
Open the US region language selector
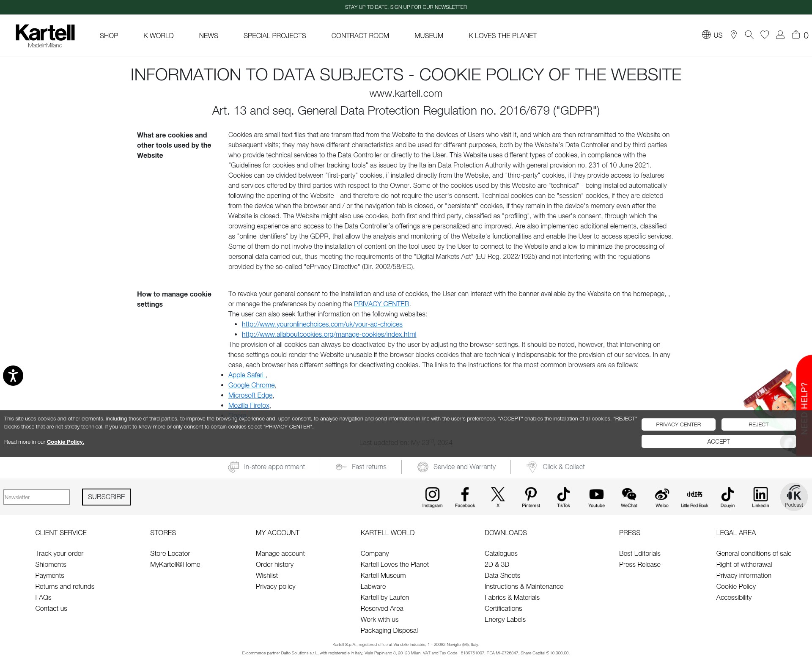point(712,35)
